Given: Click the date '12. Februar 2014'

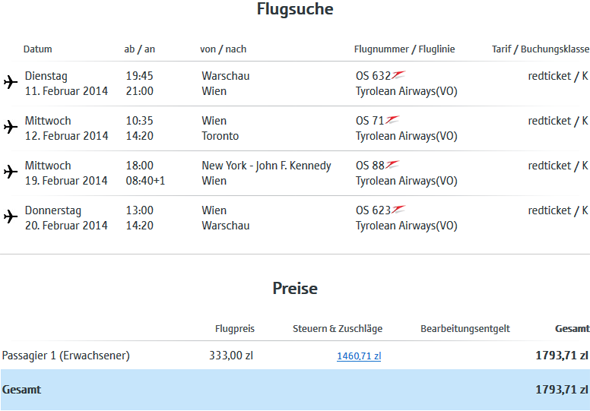Looking at the screenshot, I should [x=66, y=136].
